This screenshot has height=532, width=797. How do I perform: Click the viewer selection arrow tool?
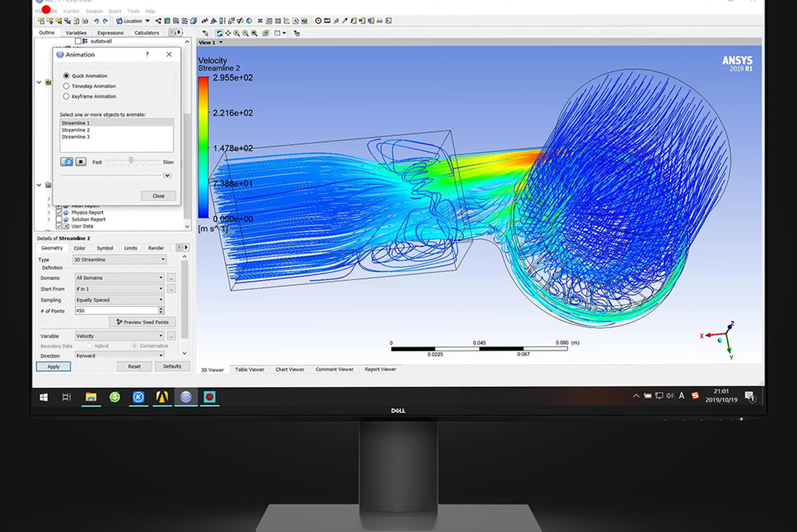(x=205, y=33)
